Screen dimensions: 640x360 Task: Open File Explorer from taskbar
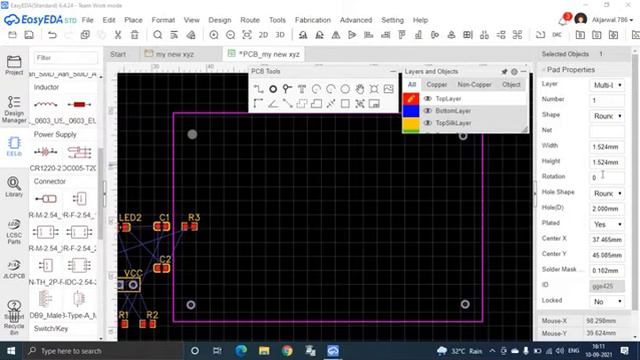click(264, 351)
